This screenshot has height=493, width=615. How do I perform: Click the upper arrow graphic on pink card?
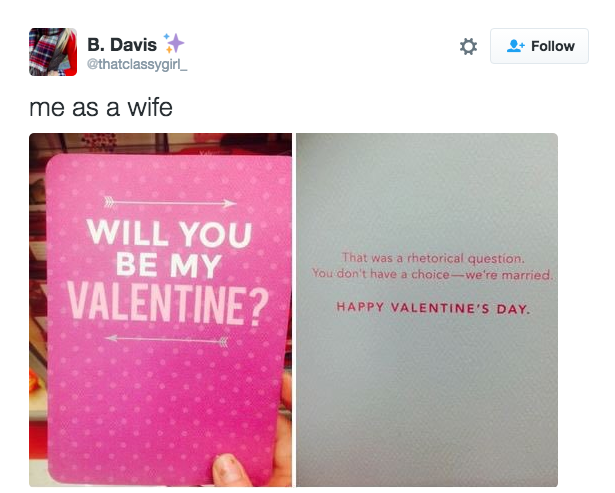coord(170,203)
